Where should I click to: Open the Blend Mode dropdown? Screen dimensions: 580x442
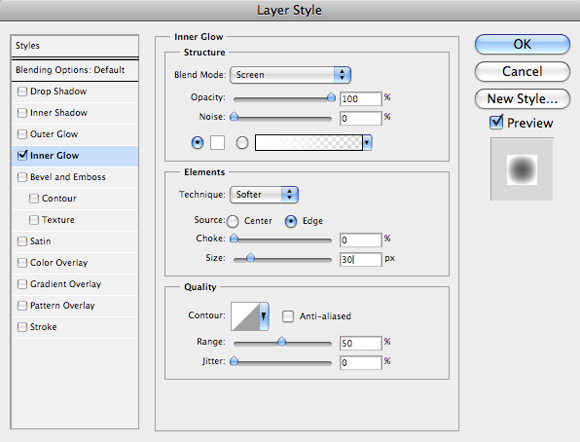[290, 75]
